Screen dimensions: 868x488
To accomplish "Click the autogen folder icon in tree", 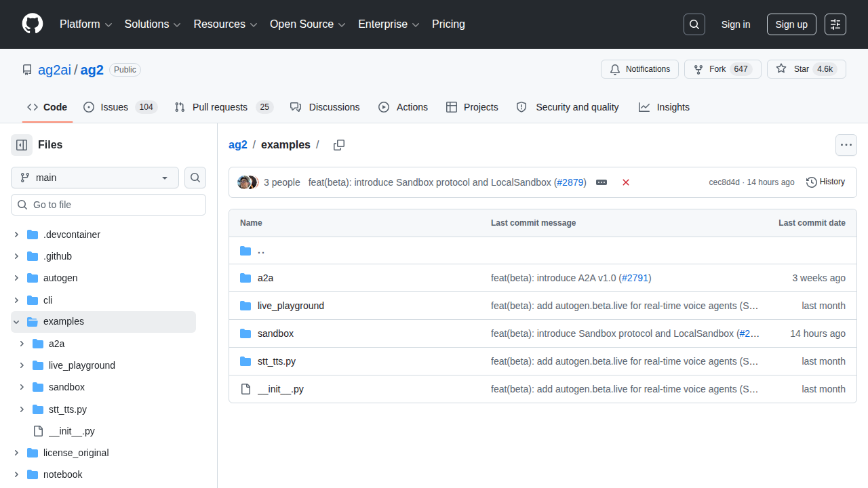I will pos(33,278).
